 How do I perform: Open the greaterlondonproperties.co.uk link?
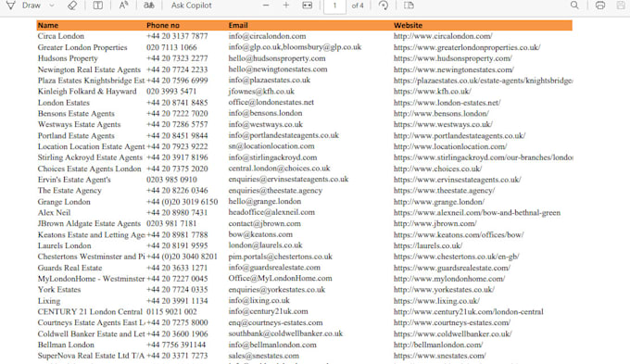467,47
